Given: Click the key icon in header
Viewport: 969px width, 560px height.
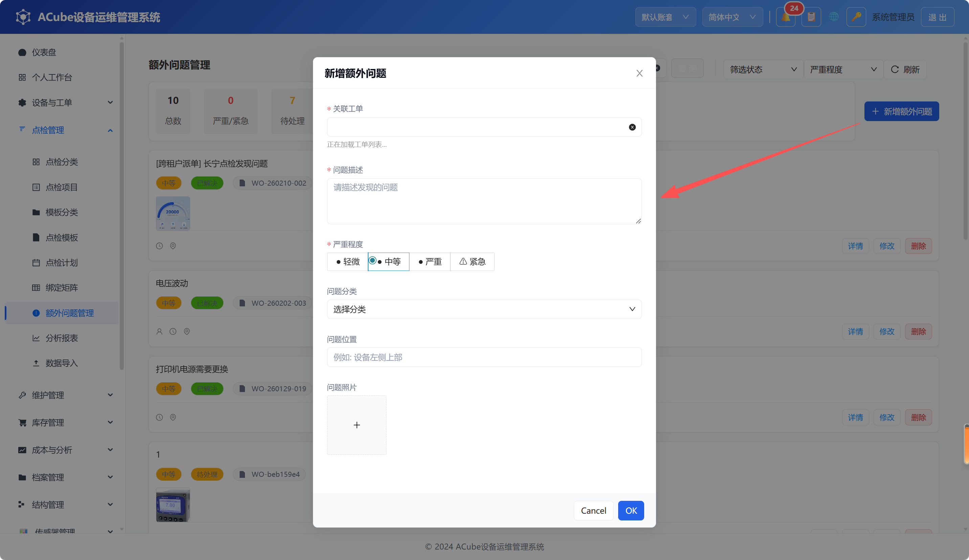Looking at the screenshot, I should [x=856, y=17].
